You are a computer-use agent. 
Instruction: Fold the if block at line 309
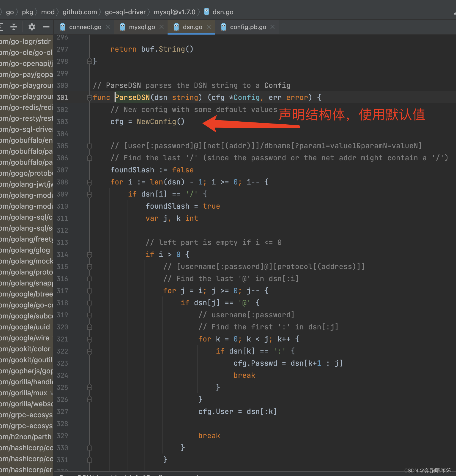tap(90, 194)
